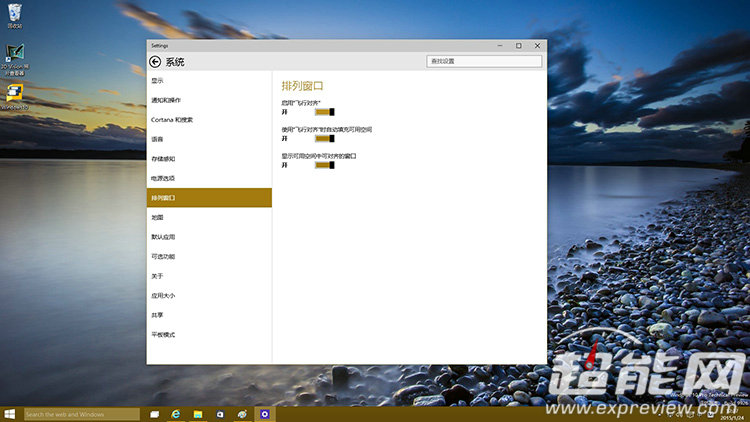Open File Explorer from the taskbar

coord(198,414)
